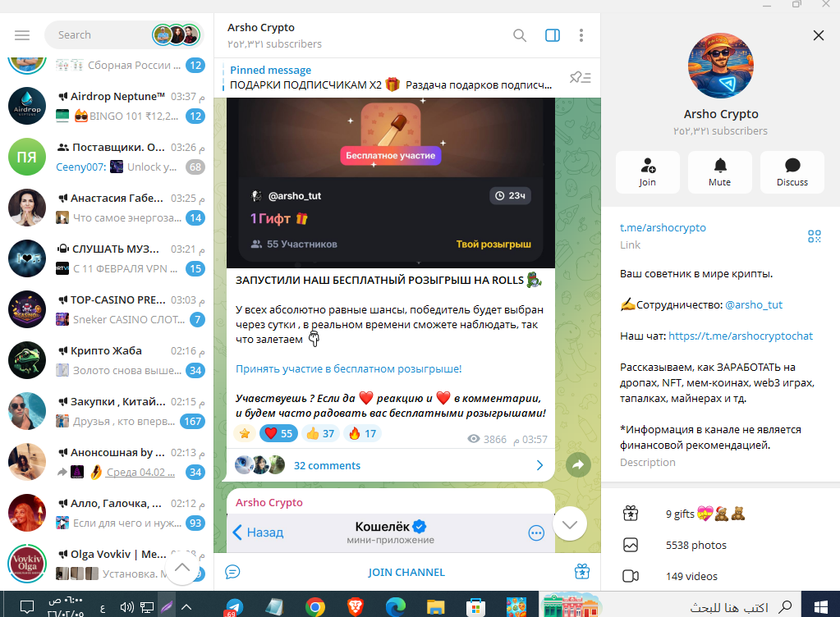The width and height of the screenshot is (840, 617).
Task: Open discussion bubble icon bottom left
Action: point(232,572)
